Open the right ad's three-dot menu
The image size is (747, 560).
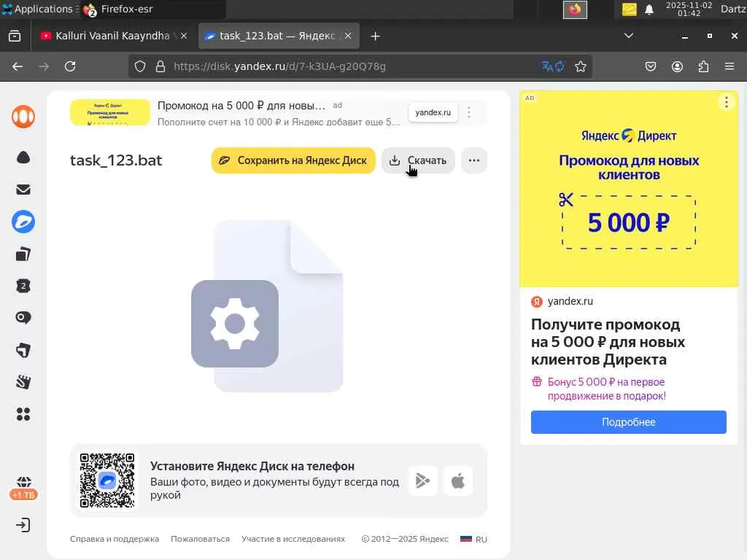(727, 102)
